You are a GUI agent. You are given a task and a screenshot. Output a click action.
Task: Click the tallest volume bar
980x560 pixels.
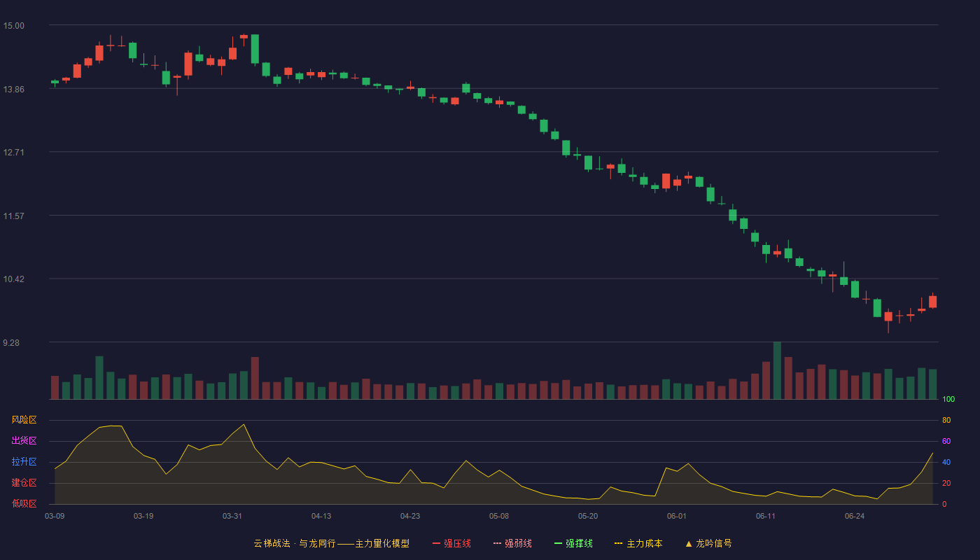[777, 370]
